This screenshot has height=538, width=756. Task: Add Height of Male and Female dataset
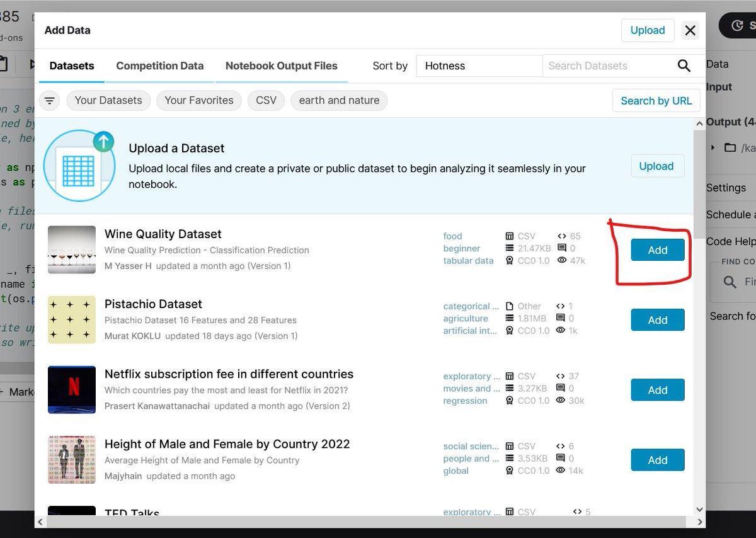658,460
